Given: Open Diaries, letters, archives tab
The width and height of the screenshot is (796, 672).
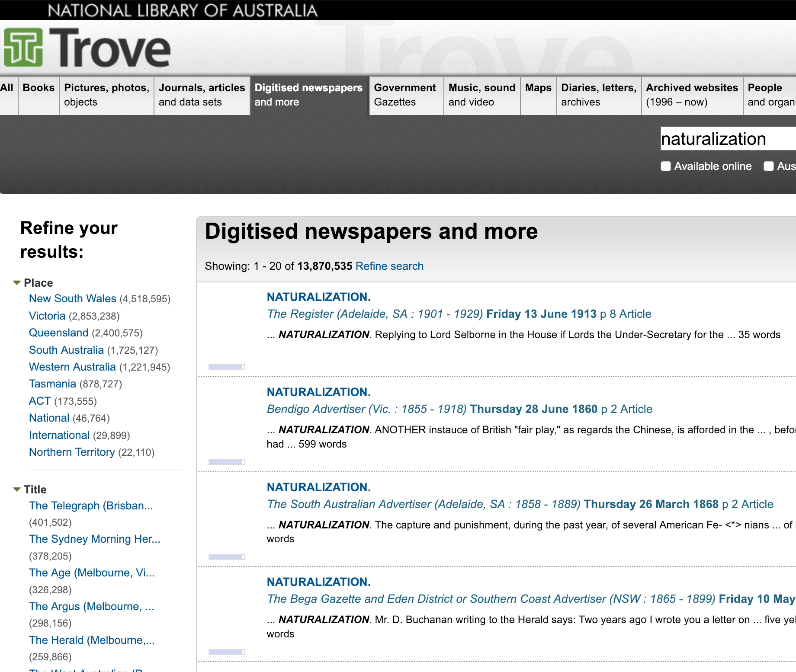Looking at the screenshot, I should pyautogui.click(x=599, y=95).
